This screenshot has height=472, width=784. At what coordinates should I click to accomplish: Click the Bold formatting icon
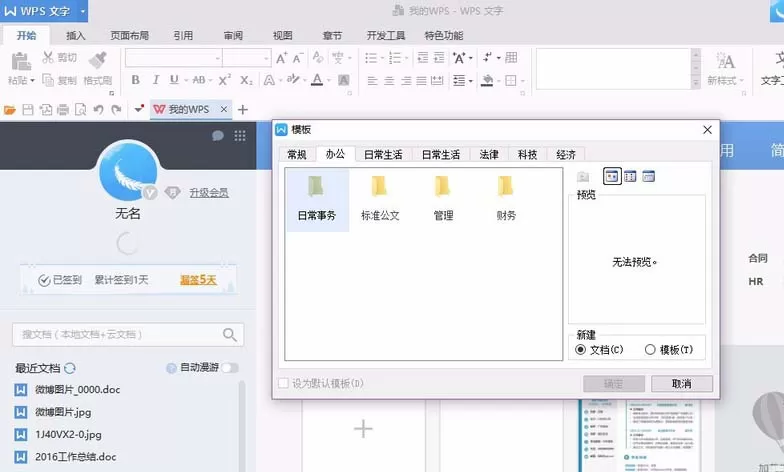coord(136,80)
